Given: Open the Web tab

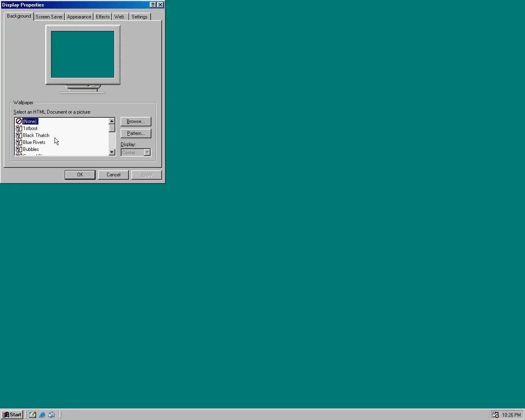Looking at the screenshot, I should 119,17.
